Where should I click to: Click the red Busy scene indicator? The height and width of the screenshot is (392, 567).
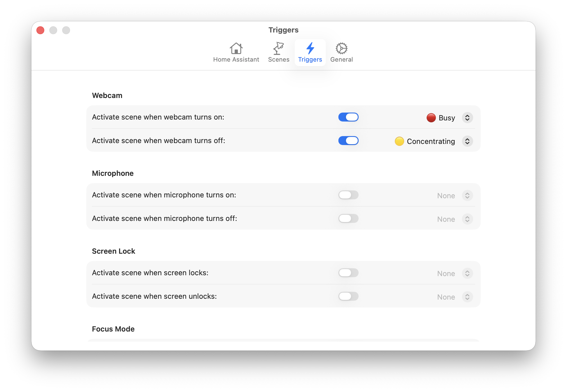pyautogui.click(x=431, y=118)
